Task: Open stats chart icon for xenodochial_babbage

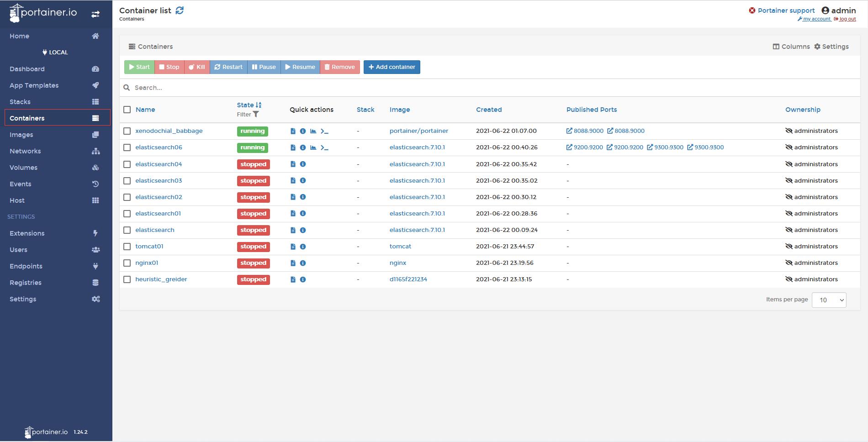Action: pyautogui.click(x=313, y=131)
